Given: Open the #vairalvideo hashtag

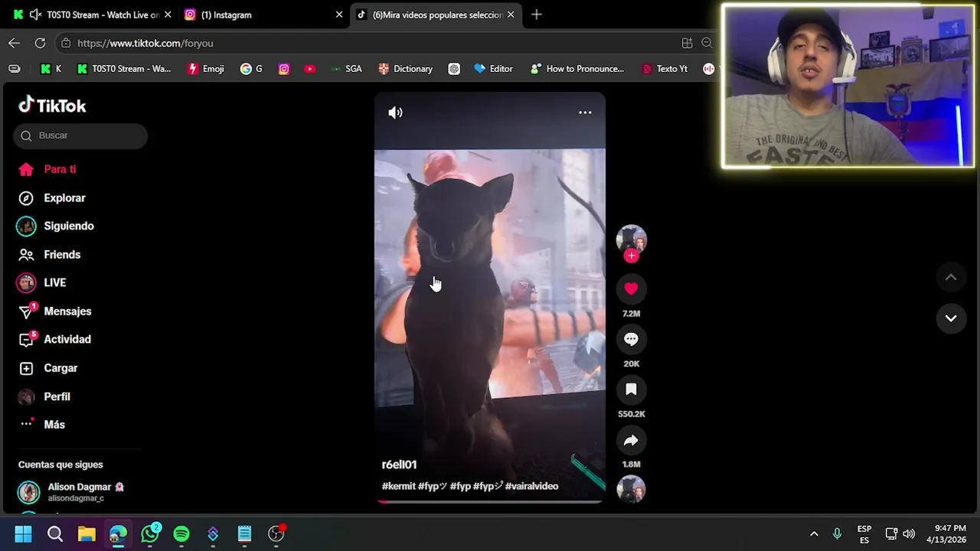Looking at the screenshot, I should 531,486.
